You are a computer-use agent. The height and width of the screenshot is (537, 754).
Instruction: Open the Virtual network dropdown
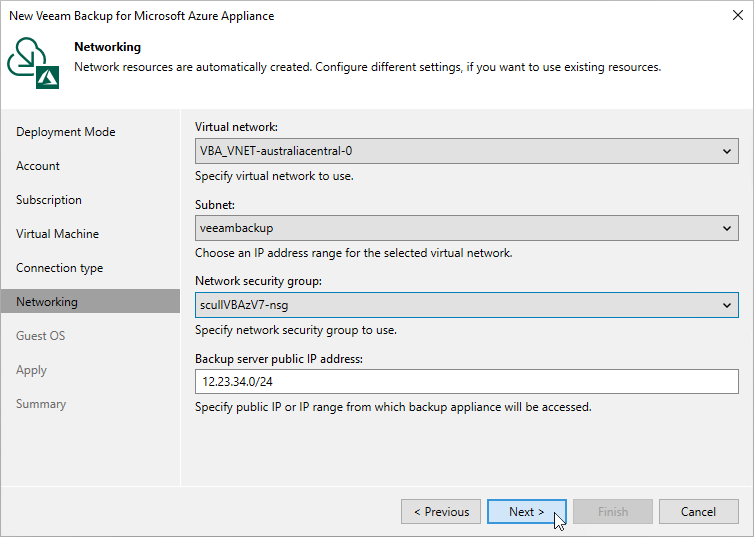pyautogui.click(x=466, y=151)
